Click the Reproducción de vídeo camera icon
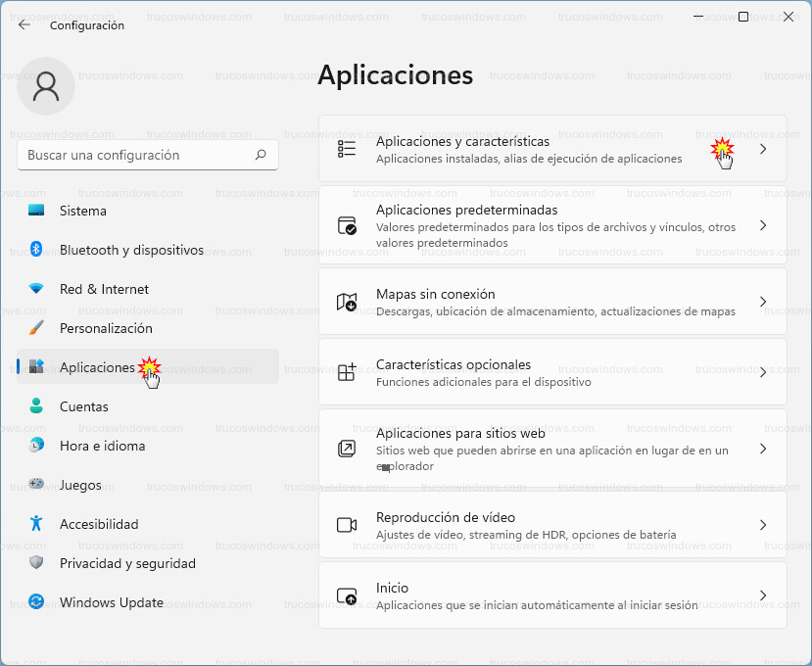This screenshot has width=812, height=666. pos(347,525)
